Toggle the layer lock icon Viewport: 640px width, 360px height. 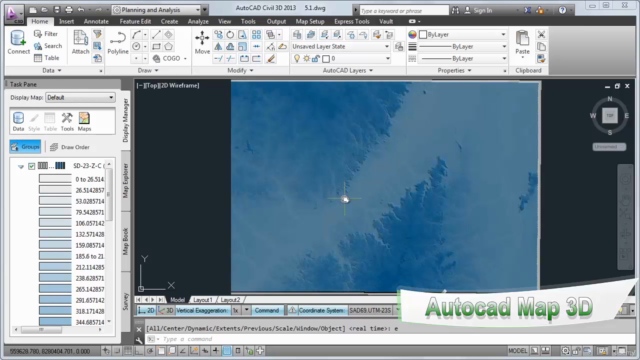(x=316, y=59)
